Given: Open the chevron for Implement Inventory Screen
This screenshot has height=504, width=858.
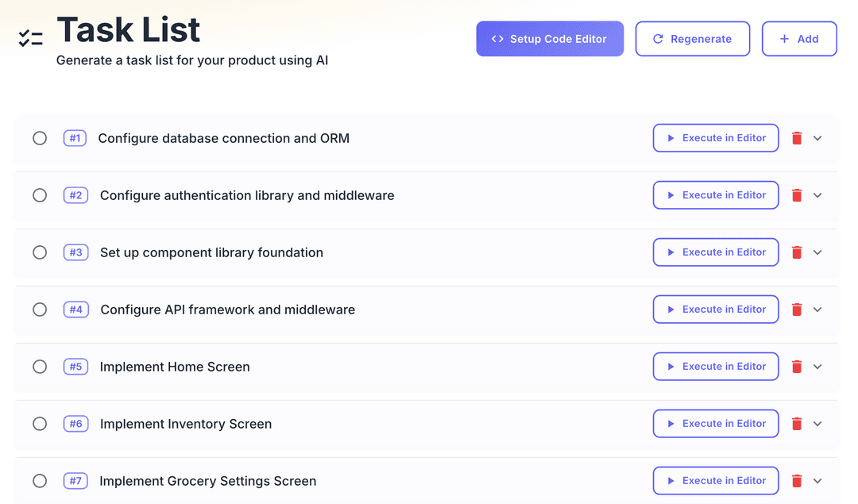Looking at the screenshot, I should point(817,424).
